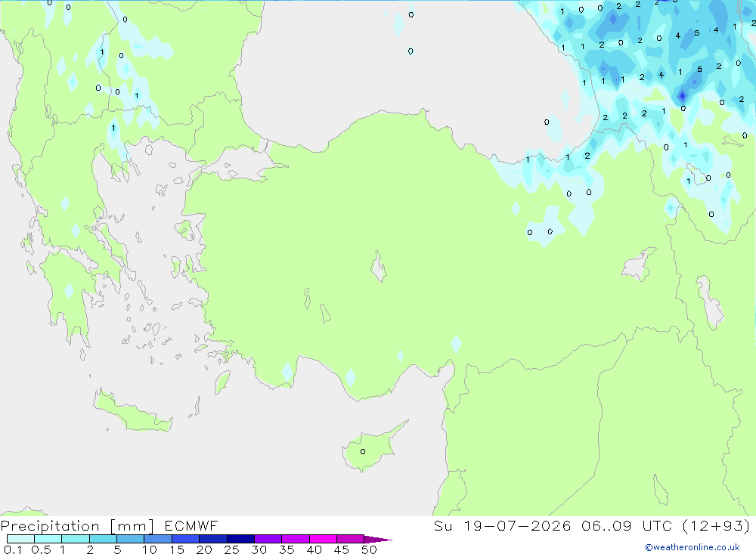The height and width of the screenshot is (554, 756).
Task: Click the "0.5" legend scale label
Action: (x=41, y=549)
